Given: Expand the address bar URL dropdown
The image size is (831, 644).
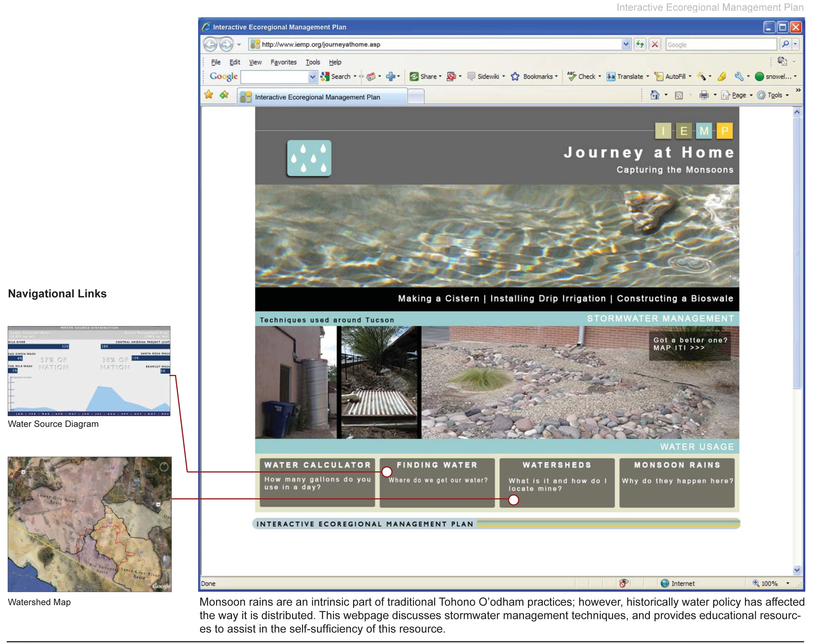Looking at the screenshot, I should click(x=626, y=44).
